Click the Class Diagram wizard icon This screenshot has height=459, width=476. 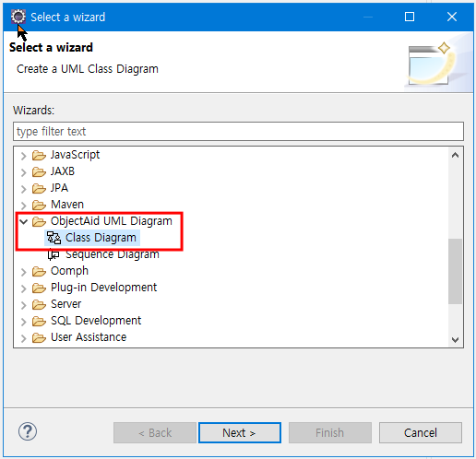pos(54,238)
